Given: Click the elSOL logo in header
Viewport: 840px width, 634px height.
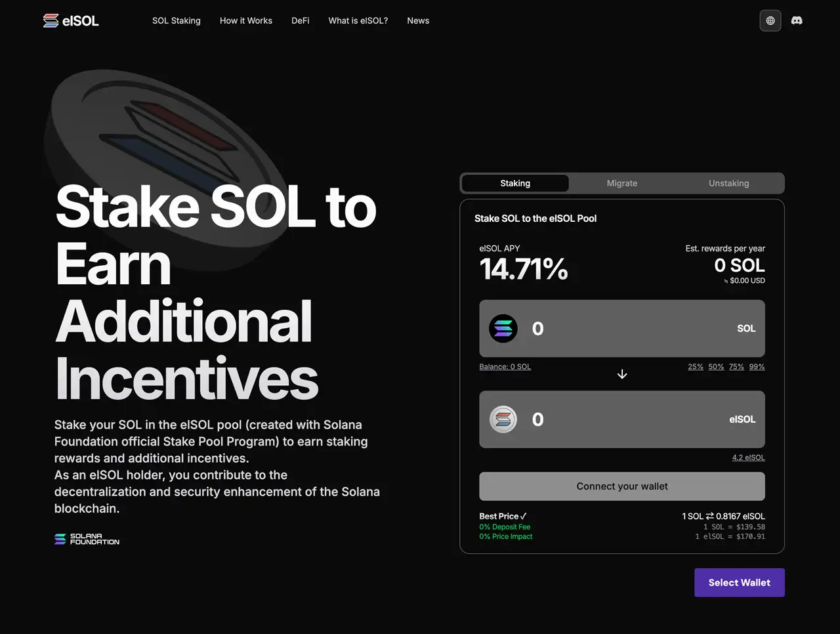Looking at the screenshot, I should [x=71, y=21].
